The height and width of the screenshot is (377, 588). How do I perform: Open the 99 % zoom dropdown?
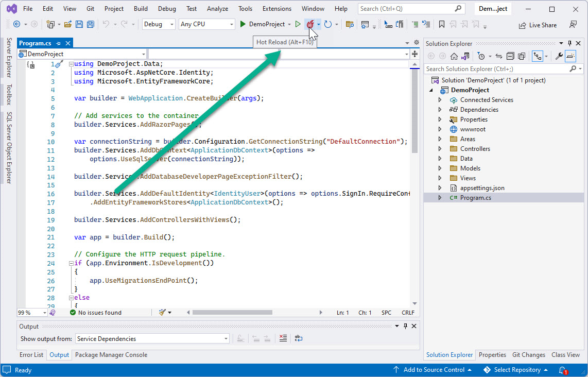click(32, 313)
